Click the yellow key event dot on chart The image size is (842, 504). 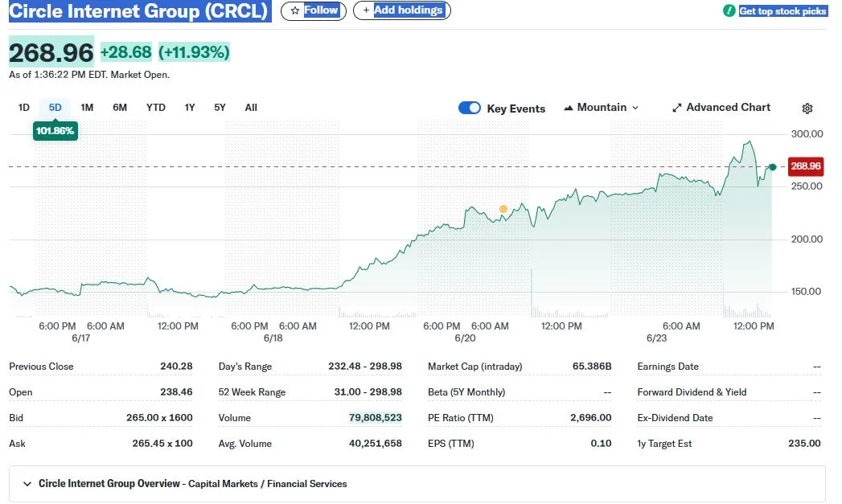(503, 209)
